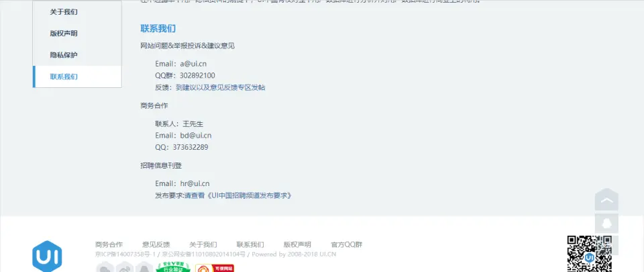644x272 pixels.
Task: Open the Weibo footer icon
Action: (125, 267)
